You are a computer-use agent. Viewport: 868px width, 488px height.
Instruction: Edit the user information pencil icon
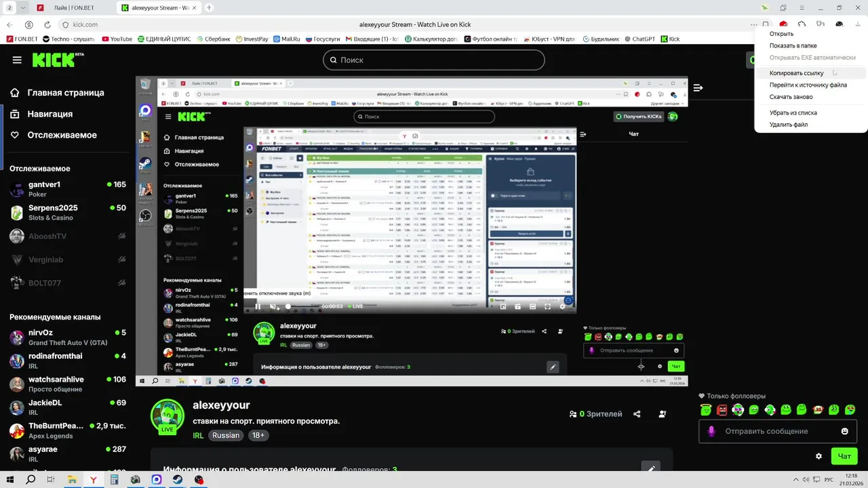tap(650, 468)
